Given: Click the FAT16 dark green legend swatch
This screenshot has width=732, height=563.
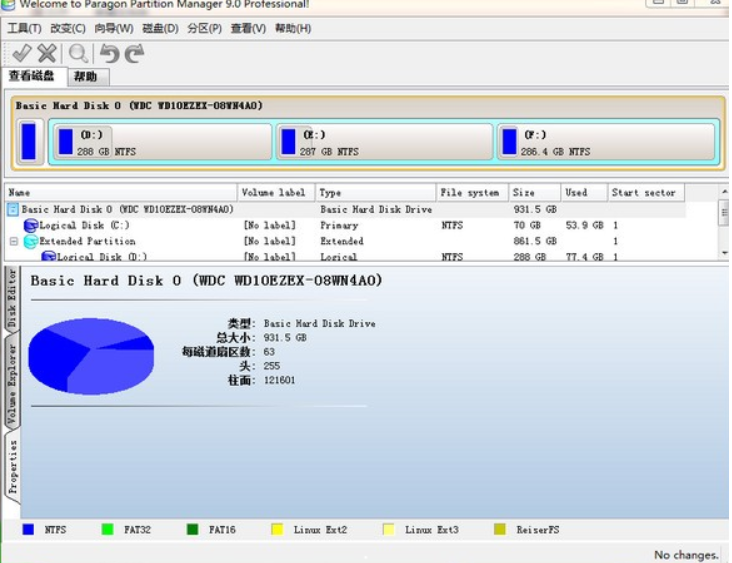Looking at the screenshot, I should click(192, 529).
